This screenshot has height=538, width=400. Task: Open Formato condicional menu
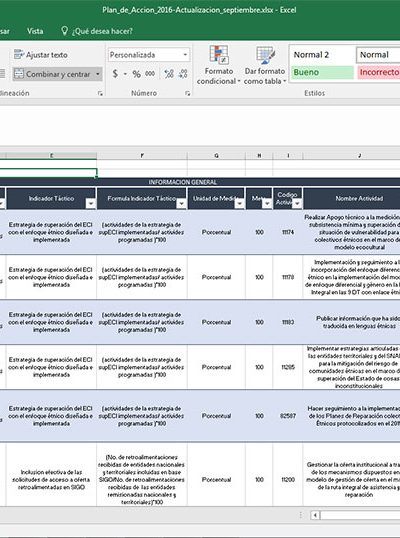[219, 65]
